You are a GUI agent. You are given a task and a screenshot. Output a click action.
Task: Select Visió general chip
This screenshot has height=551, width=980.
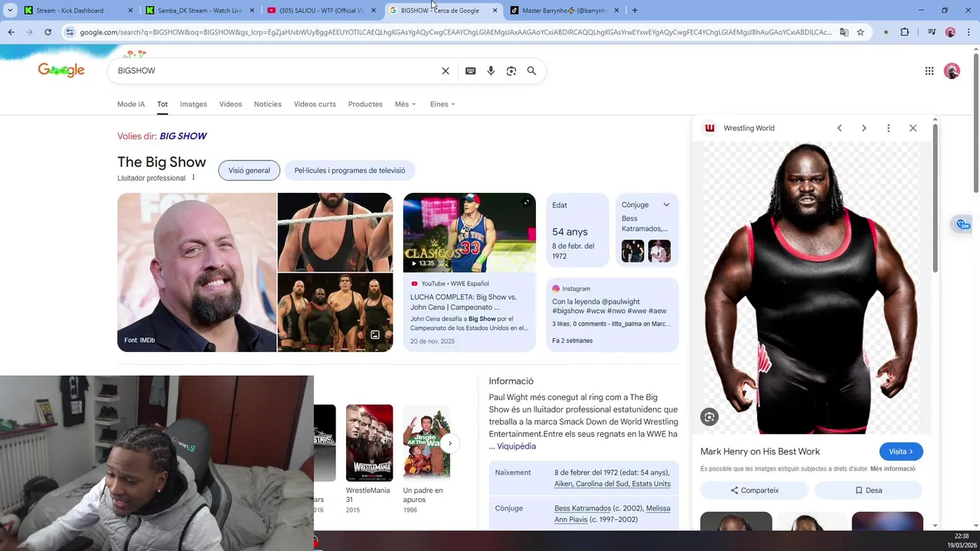pyautogui.click(x=249, y=170)
